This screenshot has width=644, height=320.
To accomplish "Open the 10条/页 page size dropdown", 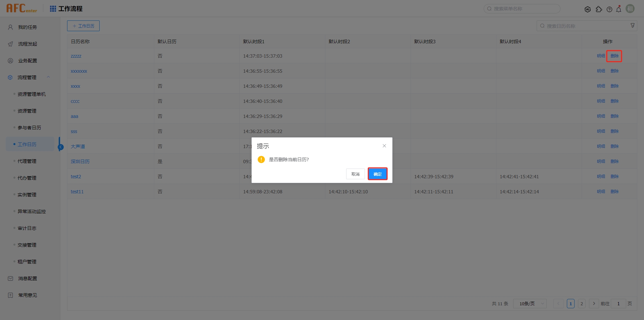I will [x=530, y=304].
